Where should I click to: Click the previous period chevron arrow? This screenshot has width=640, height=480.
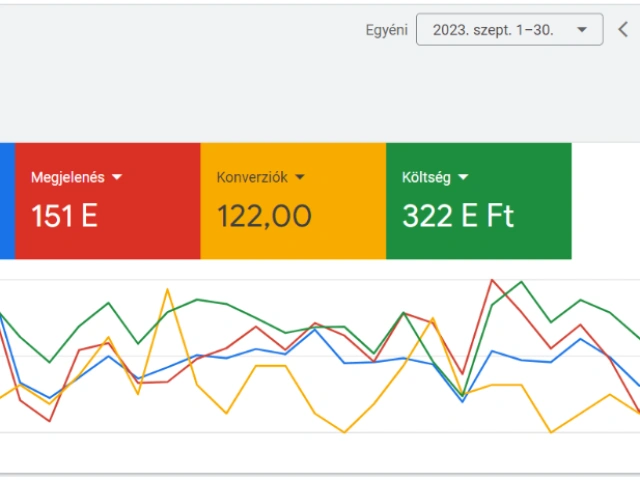623,30
